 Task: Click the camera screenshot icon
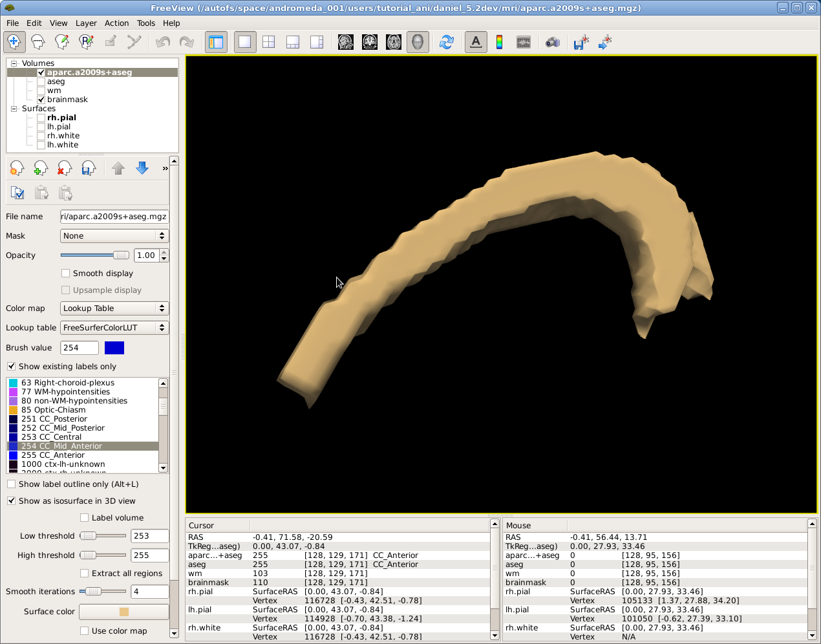pyautogui.click(x=552, y=43)
